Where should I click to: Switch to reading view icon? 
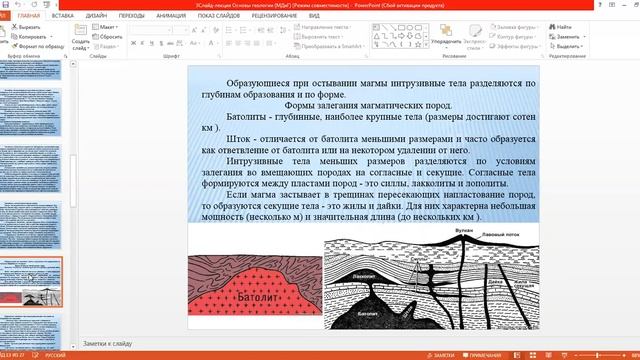click(549, 356)
